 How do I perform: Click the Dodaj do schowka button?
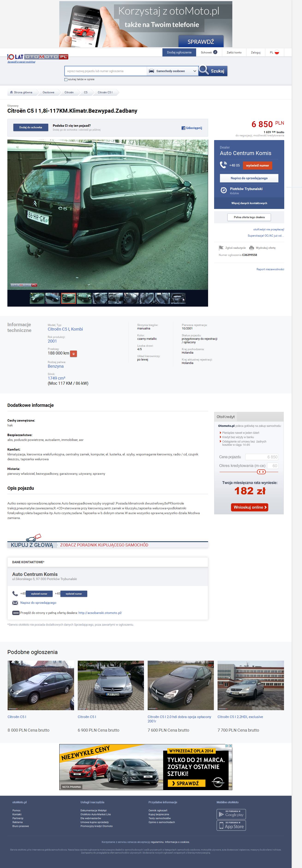tap(31, 127)
